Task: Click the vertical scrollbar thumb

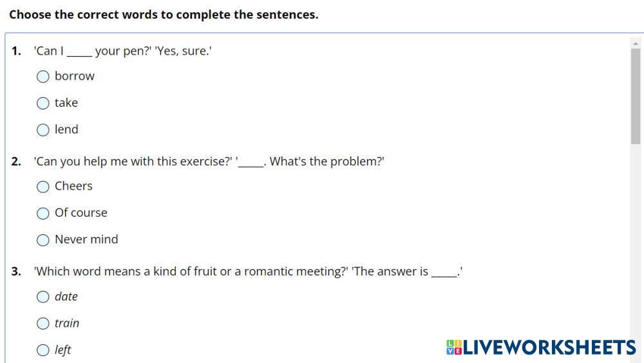Action: pyautogui.click(x=636, y=97)
